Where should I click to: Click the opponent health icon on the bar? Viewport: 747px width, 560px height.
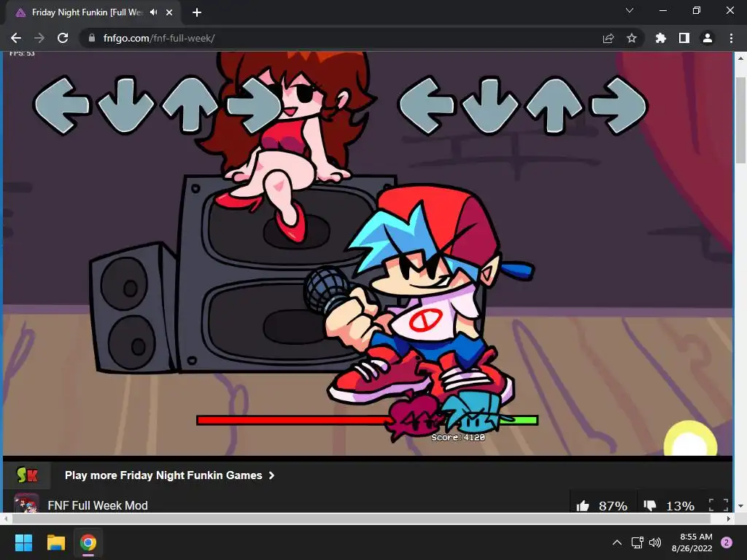coord(413,416)
